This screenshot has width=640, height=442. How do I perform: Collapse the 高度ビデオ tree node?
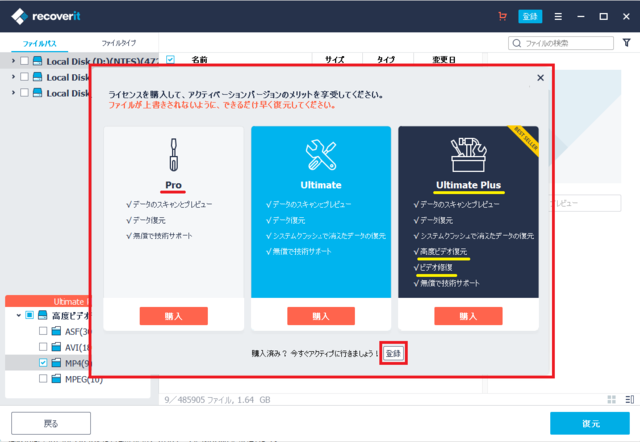click(x=18, y=315)
